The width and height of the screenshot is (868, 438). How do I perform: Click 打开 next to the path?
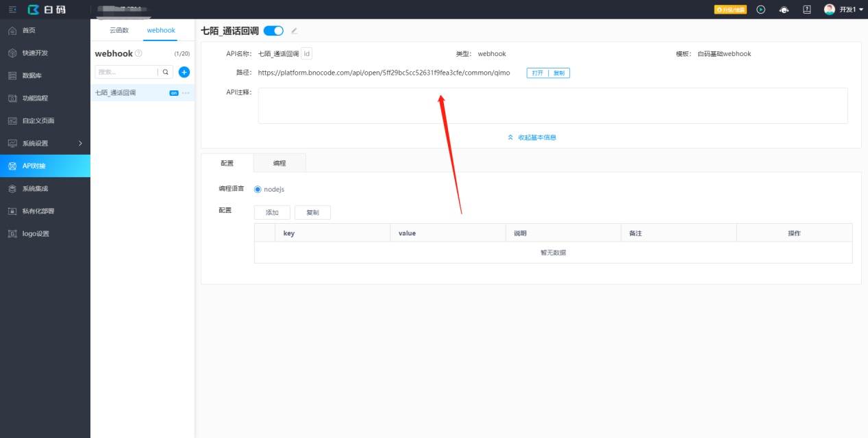(537, 73)
